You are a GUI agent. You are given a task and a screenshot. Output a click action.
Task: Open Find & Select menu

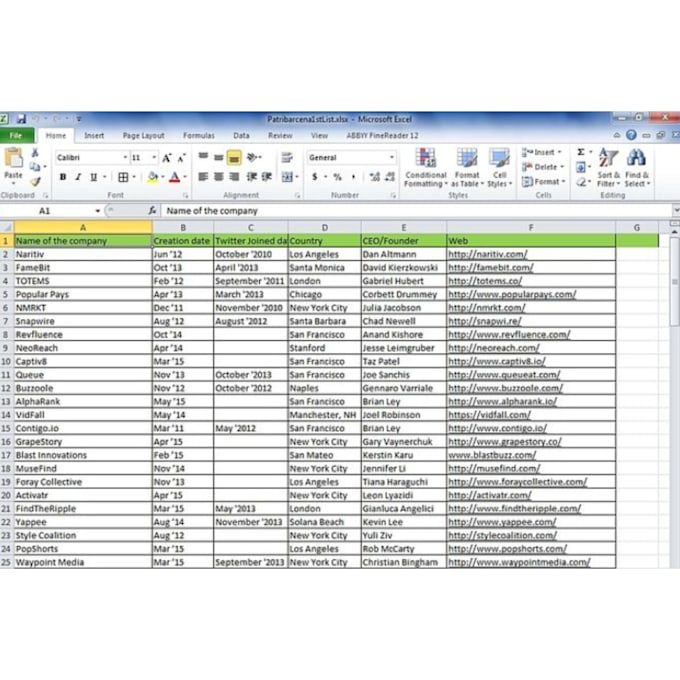pyautogui.click(x=636, y=167)
